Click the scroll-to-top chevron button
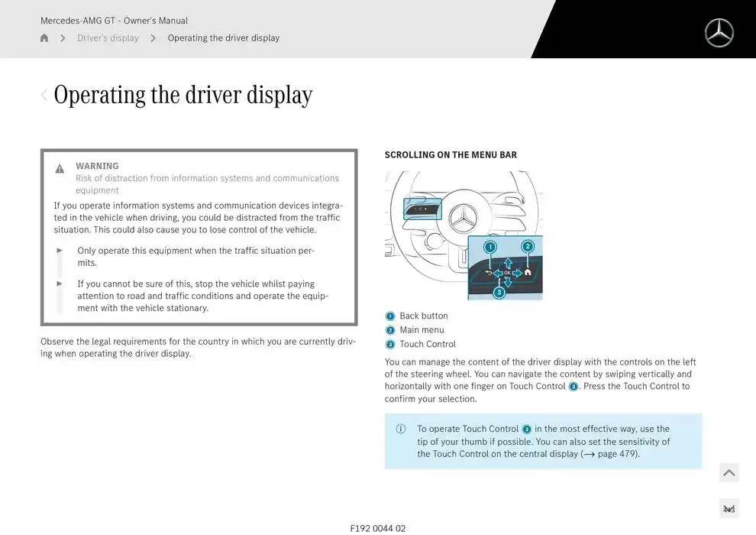This screenshot has height=535, width=756. pos(729,472)
